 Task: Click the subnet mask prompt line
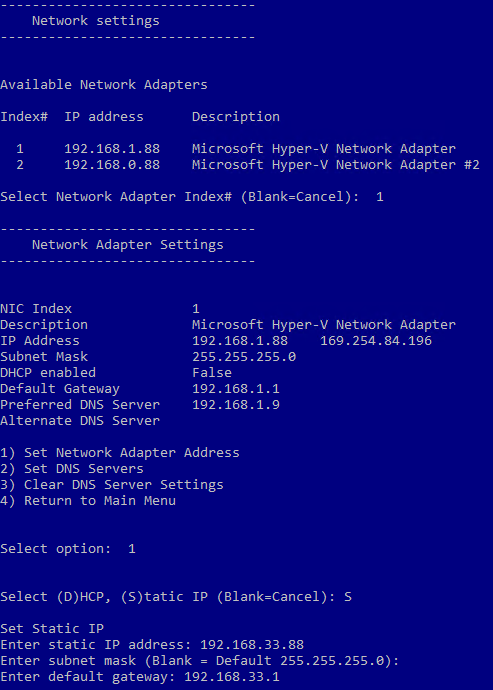tap(199, 661)
